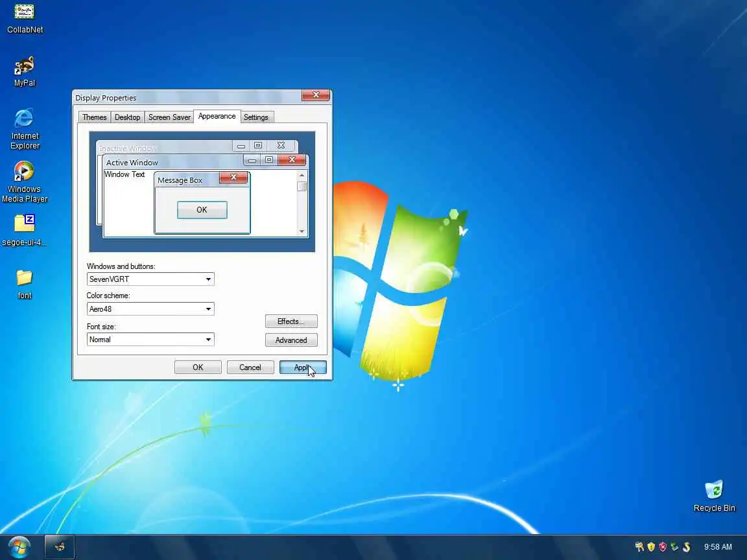The height and width of the screenshot is (560, 747).
Task: Switch to the Desktop tab
Action: pyautogui.click(x=127, y=117)
